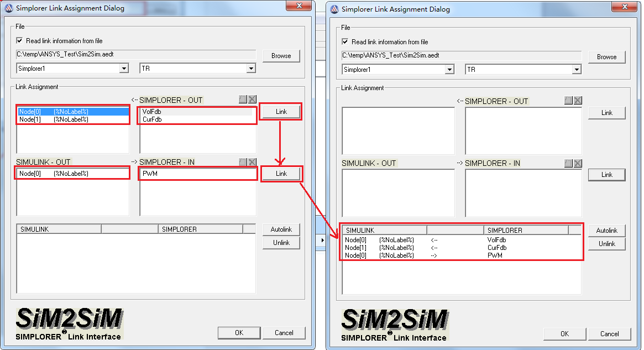Click the X icon for right dialog's SIMPLORER - IN

click(578, 163)
